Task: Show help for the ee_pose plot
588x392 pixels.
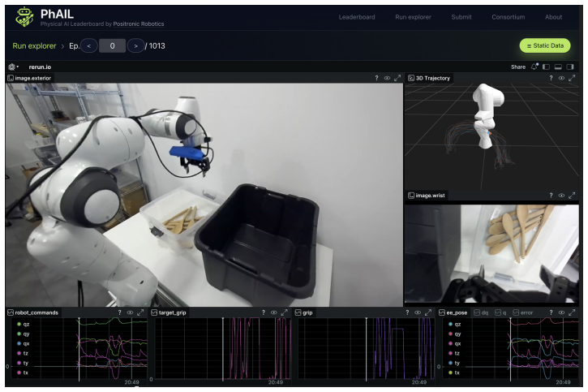Action: pyautogui.click(x=551, y=312)
